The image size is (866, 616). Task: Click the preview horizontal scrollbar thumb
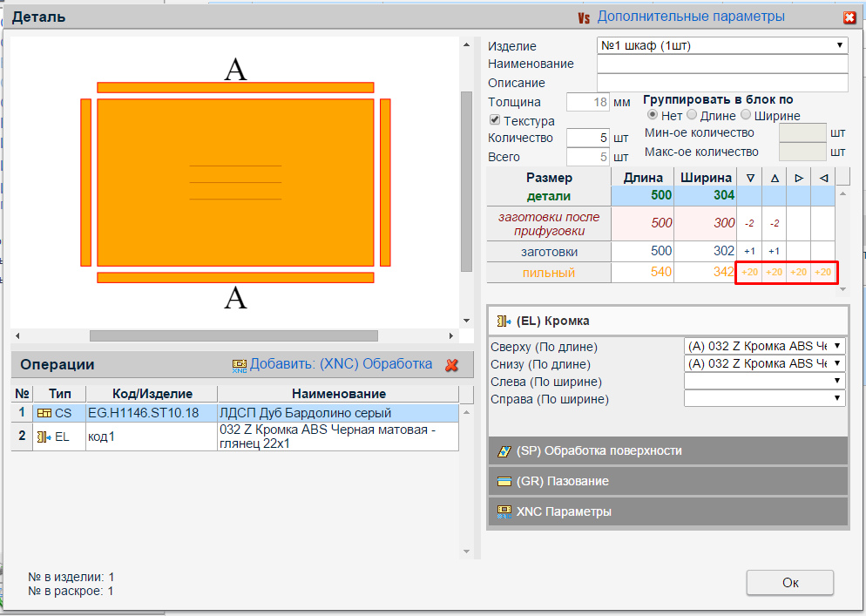[233, 336]
